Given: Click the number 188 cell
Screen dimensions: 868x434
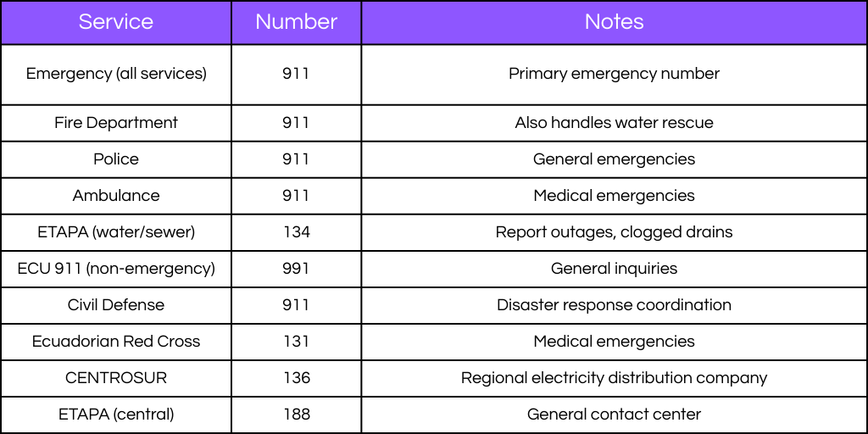Looking at the screenshot, I should [x=296, y=415].
